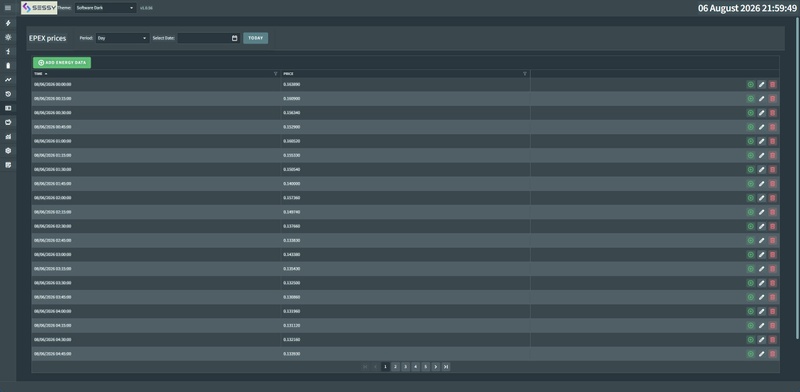Go to page 4 in the pager
800x392 pixels.
[x=415, y=366]
